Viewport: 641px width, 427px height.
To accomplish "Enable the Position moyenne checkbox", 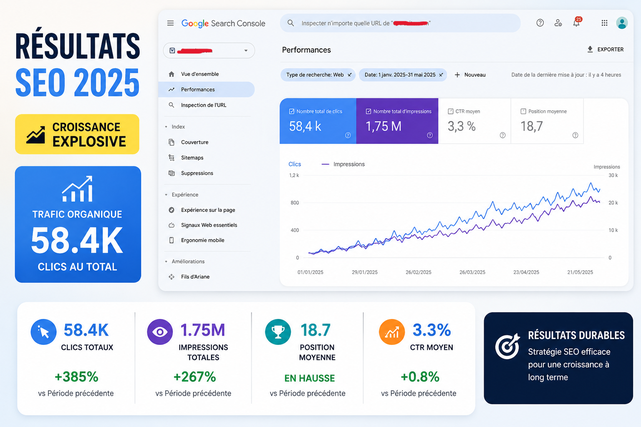I will point(523,111).
